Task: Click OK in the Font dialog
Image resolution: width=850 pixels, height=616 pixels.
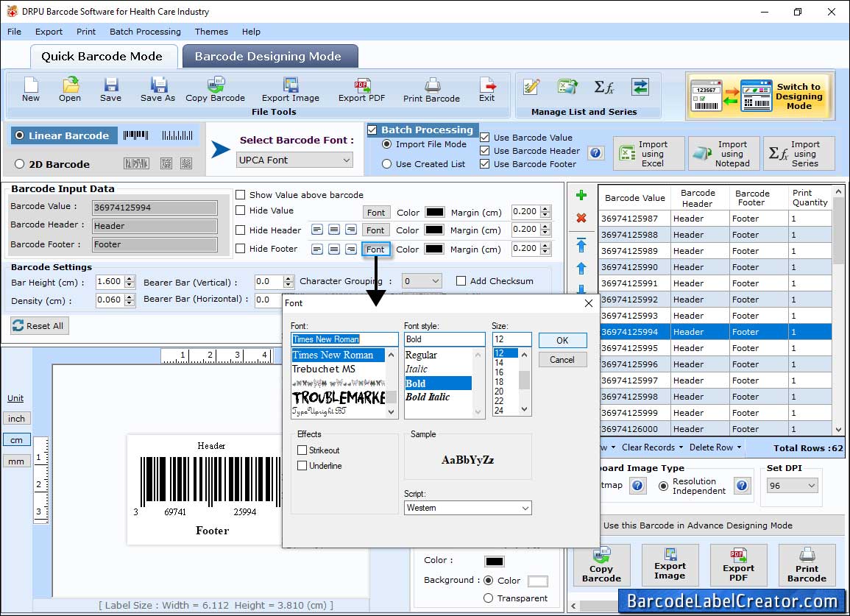Action: [x=563, y=341]
